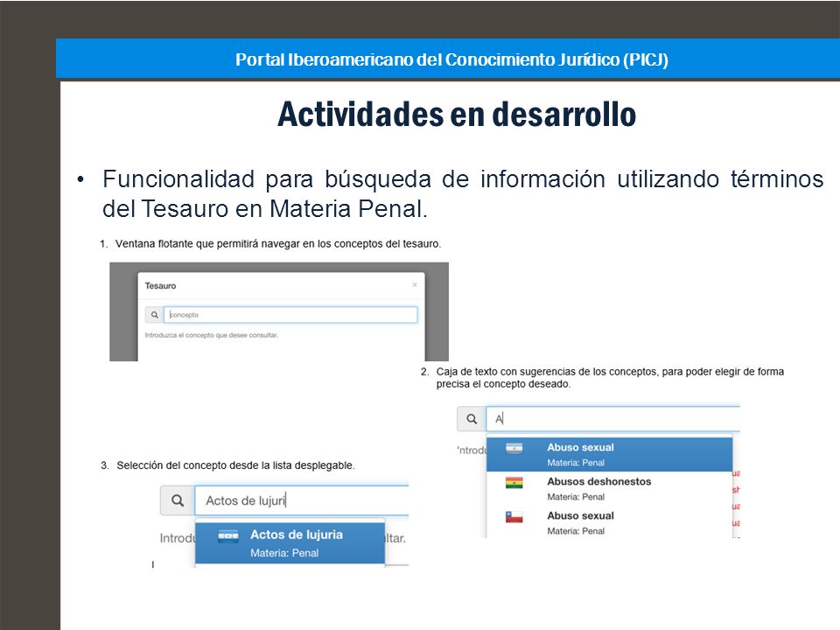Click search icon beside the 'A' field
The height and width of the screenshot is (630, 840).
click(472, 419)
